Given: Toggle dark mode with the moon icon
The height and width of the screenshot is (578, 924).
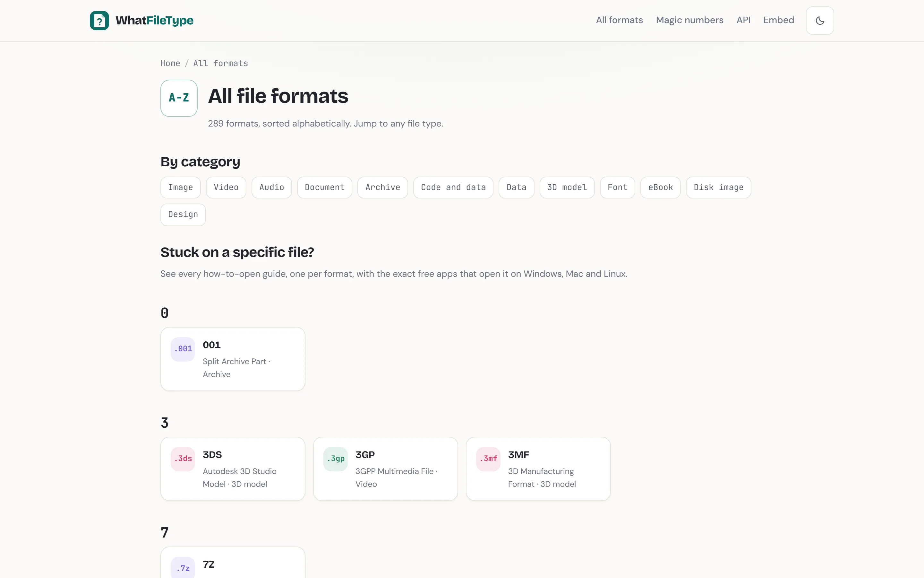Looking at the screenshot, I should pyautogui.click(x=820, y=20).
